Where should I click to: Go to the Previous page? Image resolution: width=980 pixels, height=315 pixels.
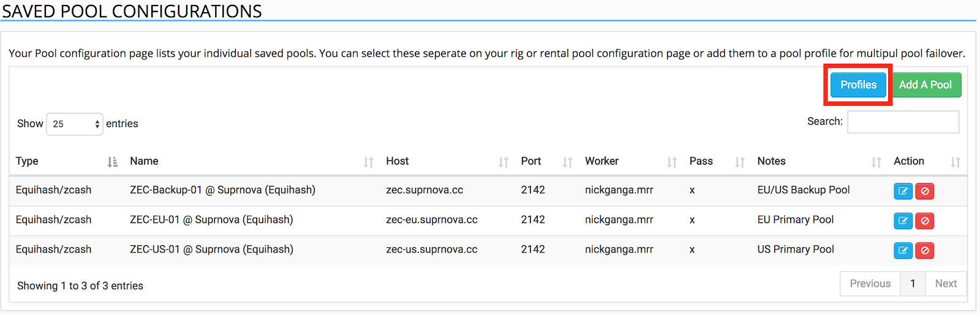point(870,284)
